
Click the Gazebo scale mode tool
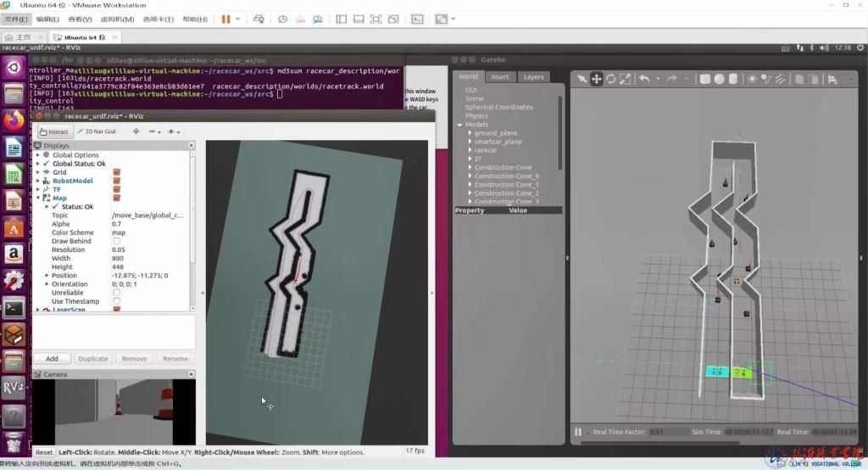[626, 79]
